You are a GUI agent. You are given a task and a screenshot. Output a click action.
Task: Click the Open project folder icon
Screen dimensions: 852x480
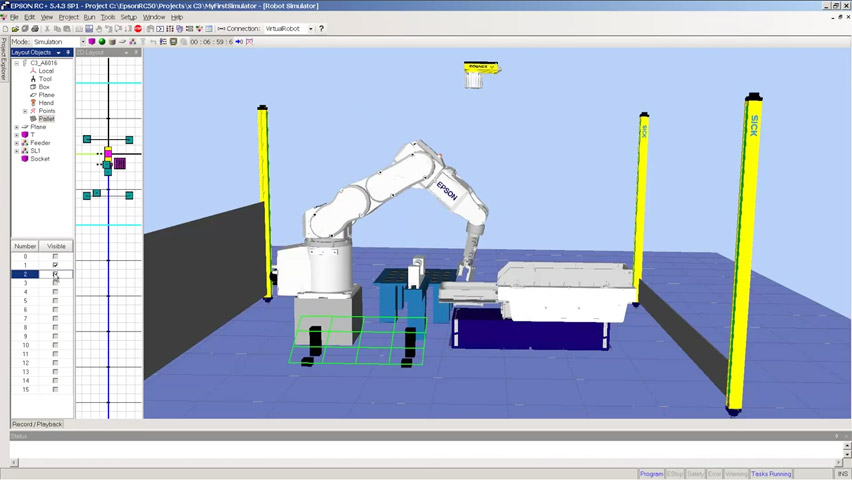[x=15, y=29]
